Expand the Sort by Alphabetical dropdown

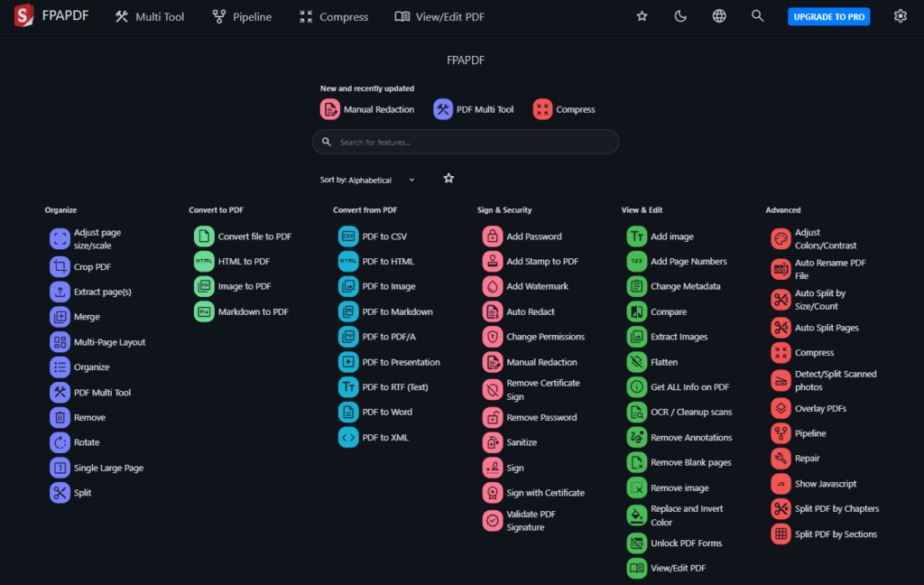click(x=368, y=180)
